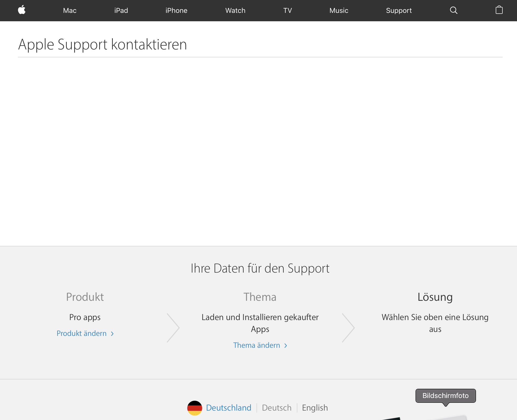Open the Watch navigation item
Image resolution: width=517 pixels, height=420 pixels.
(235, 10)
